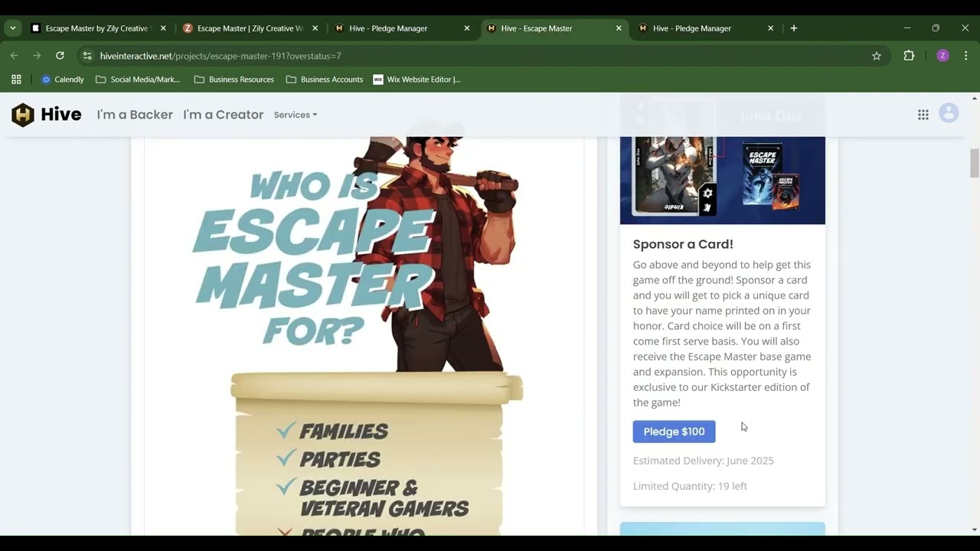Click the scrollbar up arrow

pyautogui.click(x=975, y=98)
